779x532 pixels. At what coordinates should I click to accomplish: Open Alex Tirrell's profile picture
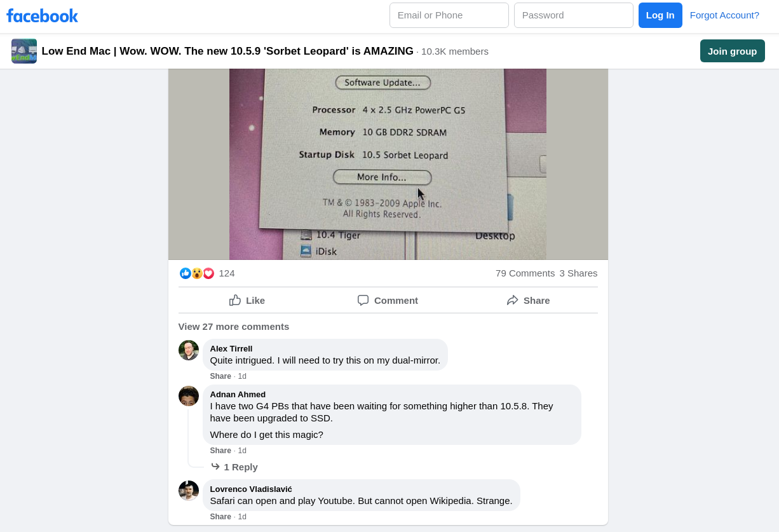pyautogui.click(x=189, y=350)
